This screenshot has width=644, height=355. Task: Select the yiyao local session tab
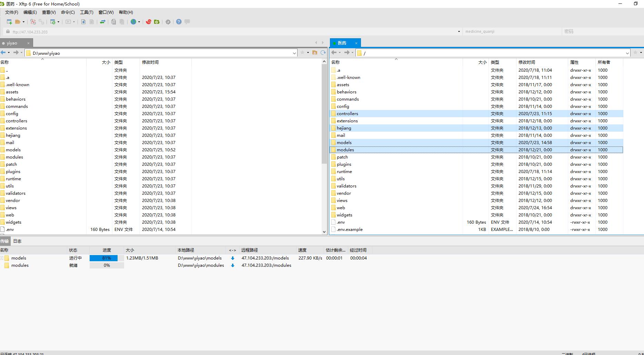[12, 43]
